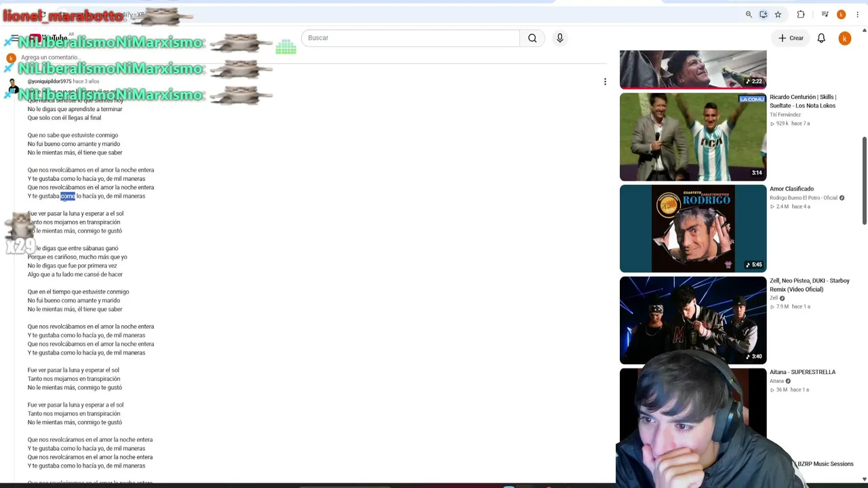Open the 'Amor Clasificado' video title
Viewport: 868px width, 488px height.
[791, 188]
